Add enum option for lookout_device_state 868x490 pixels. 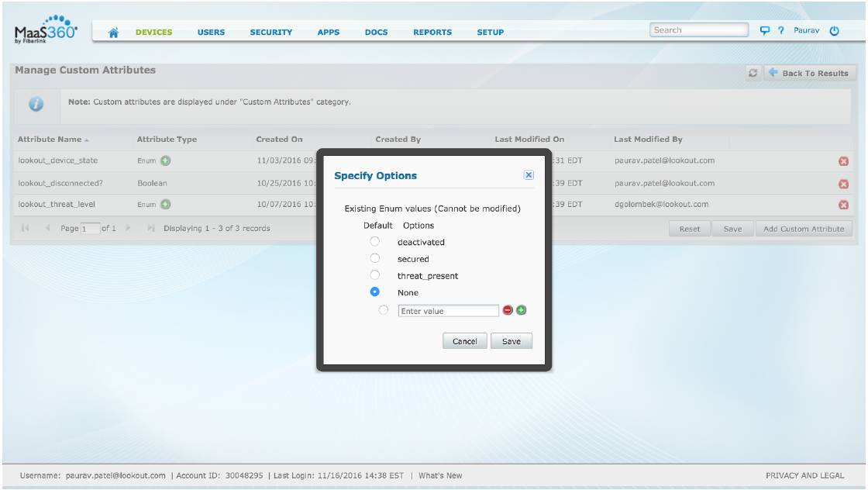click(x=166, y=160)
